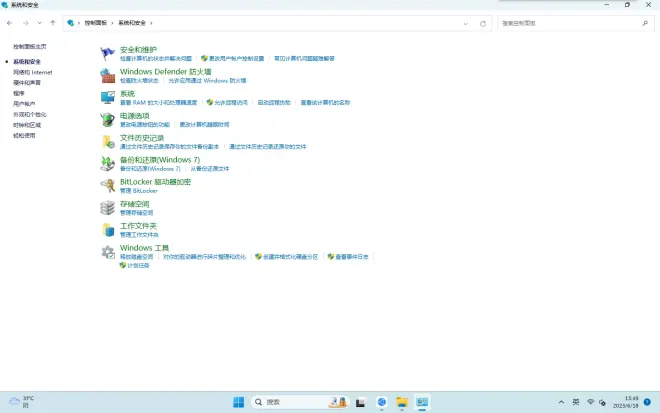
Task: Select 硬件和声音 in the sidebar
Action: 27,83
